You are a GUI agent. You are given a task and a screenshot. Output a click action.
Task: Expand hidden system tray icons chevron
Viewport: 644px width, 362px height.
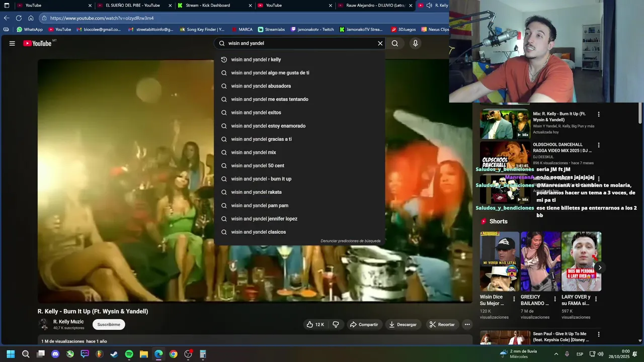(x=556, y=354)
